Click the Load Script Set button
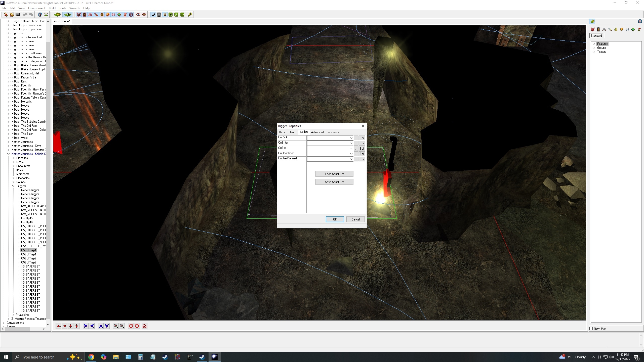This screenshot has width=644, height=362. click(334, 174)
